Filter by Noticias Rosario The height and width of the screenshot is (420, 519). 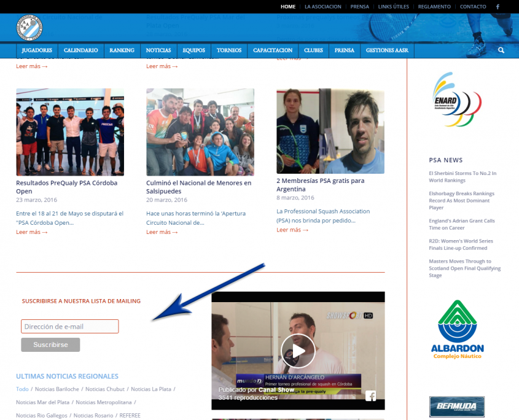pyautogui.click(x=93, y=415)
